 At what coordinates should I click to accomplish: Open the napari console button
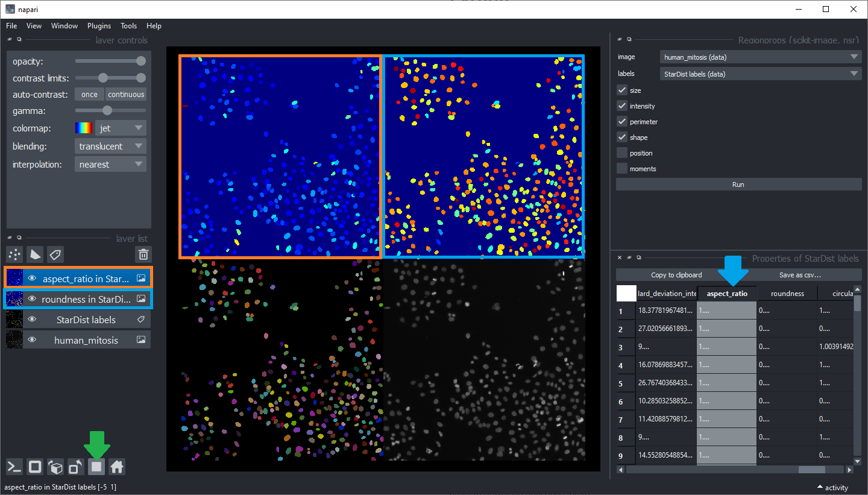coord(14,467)
